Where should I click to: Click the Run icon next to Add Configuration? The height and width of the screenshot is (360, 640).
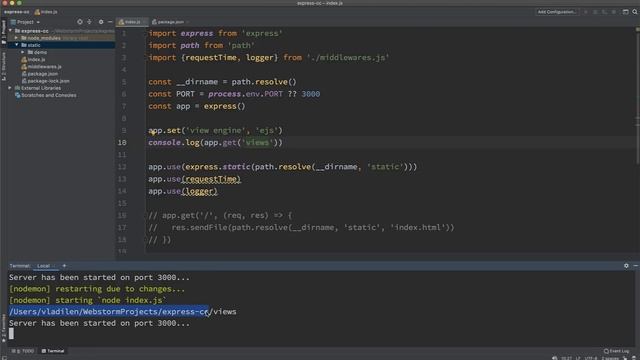coord(586,12)
